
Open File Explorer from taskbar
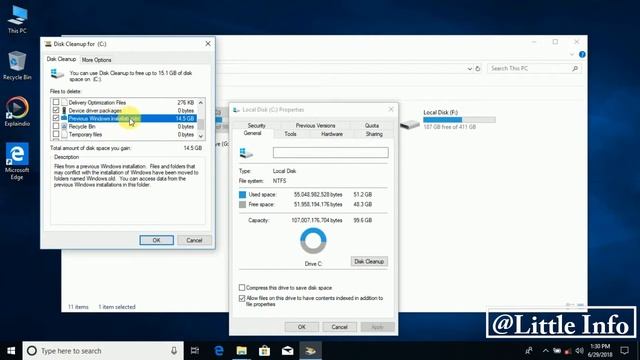(242, 351)
